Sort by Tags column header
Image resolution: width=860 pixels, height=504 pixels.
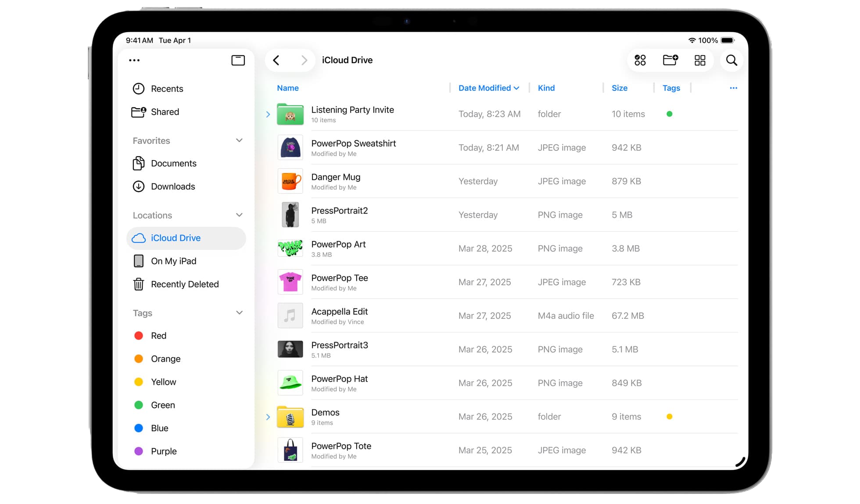click(671, 88)
